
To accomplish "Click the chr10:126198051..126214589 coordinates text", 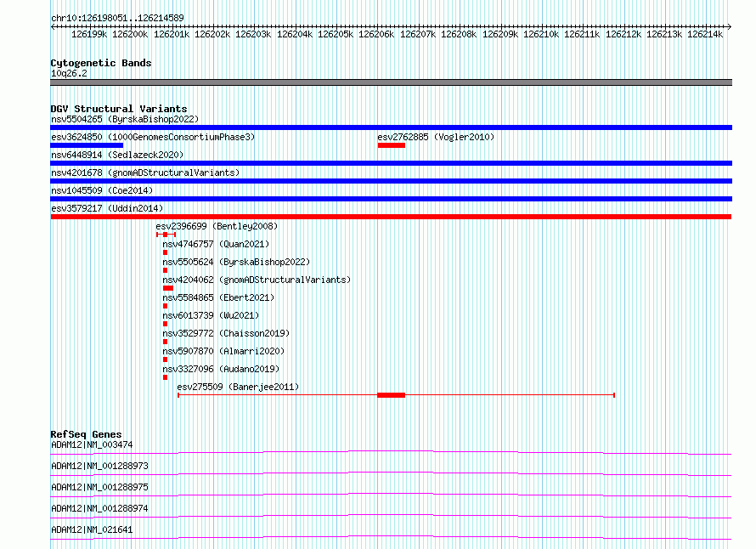I will coord(117,19).
